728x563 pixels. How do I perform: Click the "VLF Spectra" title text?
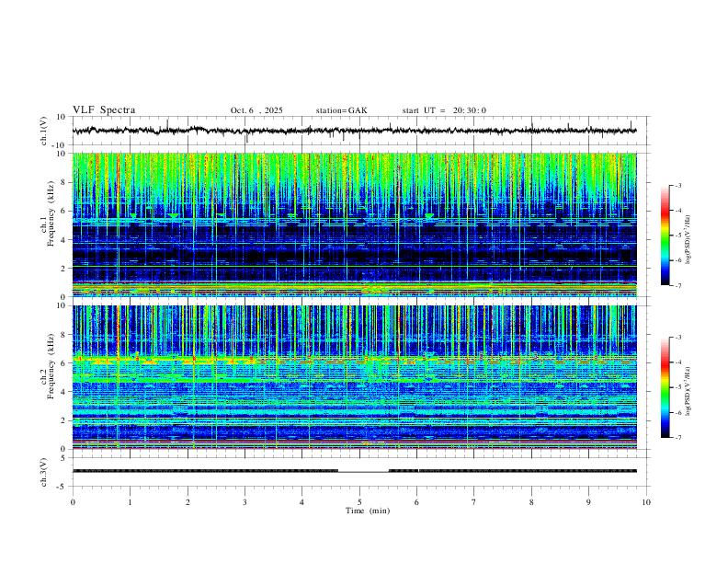(104, 110)
